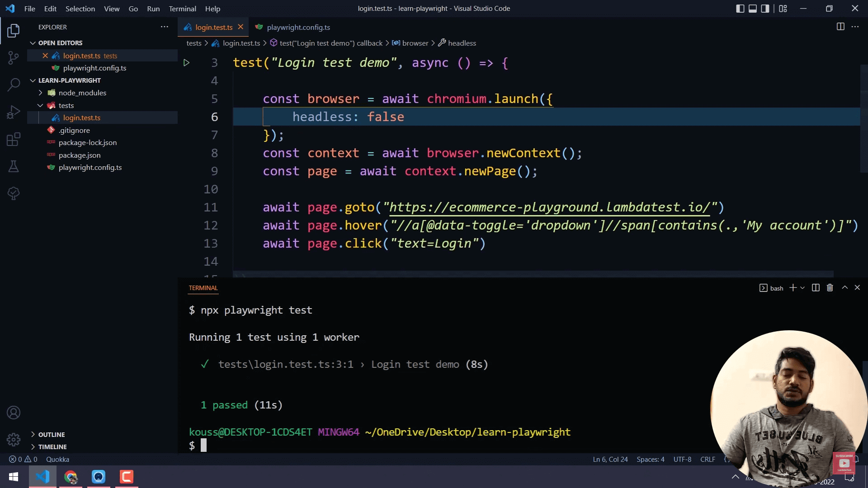Toggle secondary side bar layout button
Viewport: 868px width, 488px height.
click(765, 9)
